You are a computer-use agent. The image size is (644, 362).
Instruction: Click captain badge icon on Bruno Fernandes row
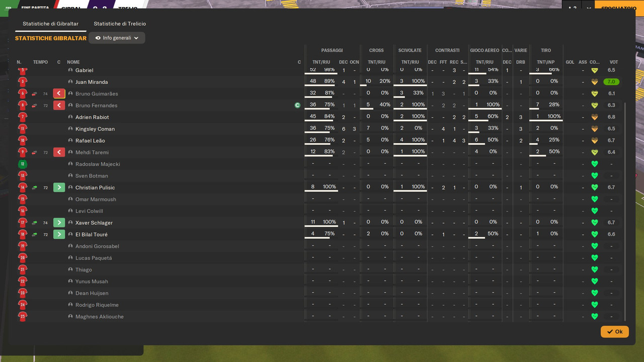coord(297,105)
